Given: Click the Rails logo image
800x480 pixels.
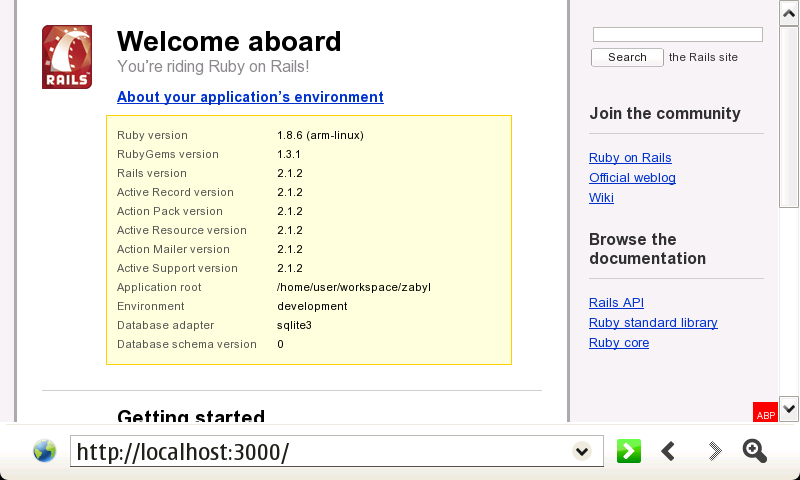Looking at the screenshot, I should (67, 57).
